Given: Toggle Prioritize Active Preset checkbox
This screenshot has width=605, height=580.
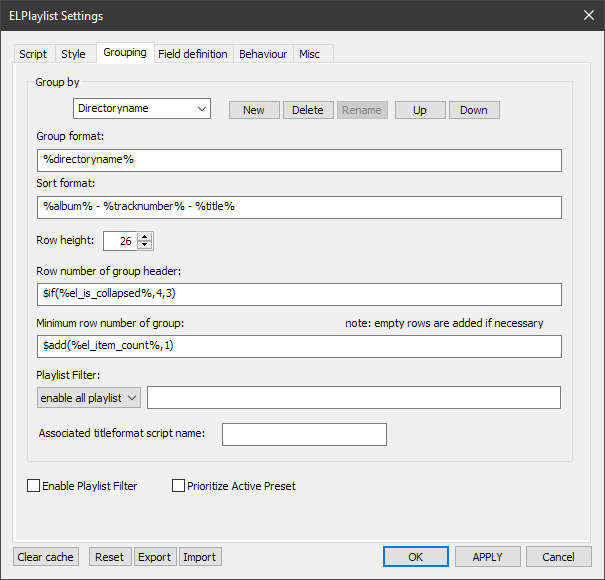Looking at the screenshot, I should (x=179, y=486).
